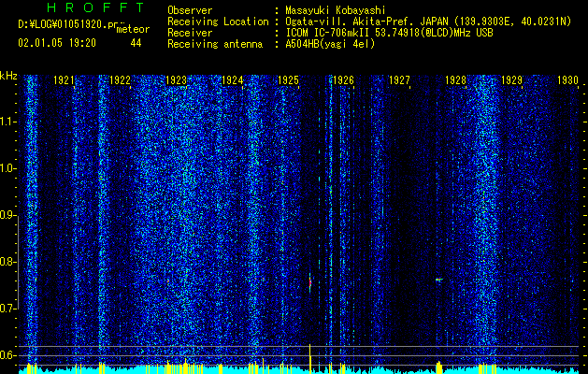This screenshot has width=588, height=374.
Task: Click the 0.6 kHz axis tick label
Action: [7, 355]
